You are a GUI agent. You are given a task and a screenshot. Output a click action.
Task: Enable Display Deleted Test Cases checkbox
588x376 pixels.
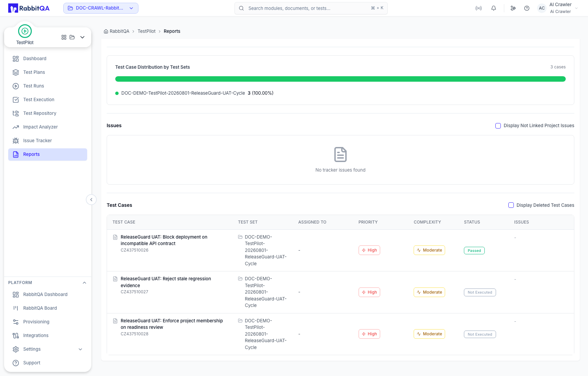coord(511,205)
